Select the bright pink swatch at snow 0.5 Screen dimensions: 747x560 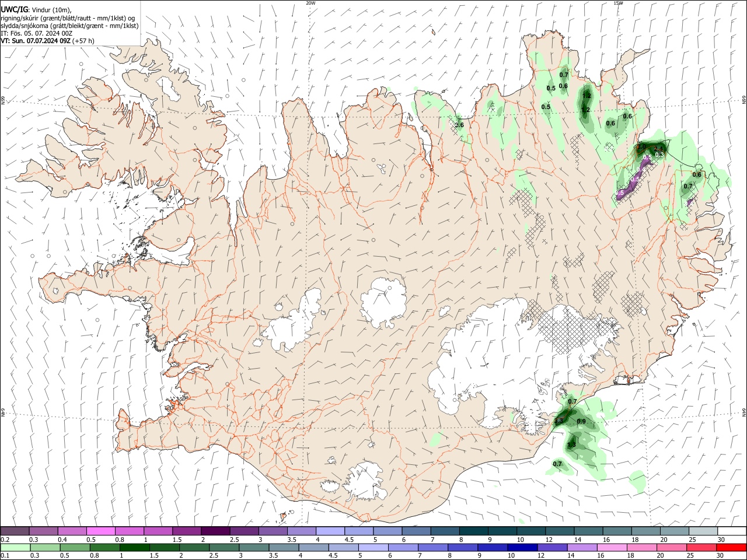click(100, 531)
